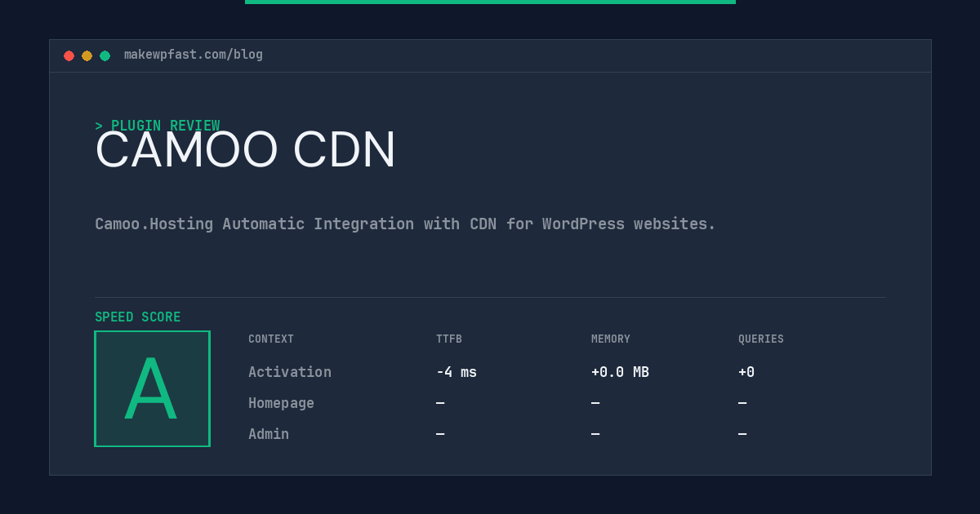Click the SPEED SCORE label

tap(138, 317)
